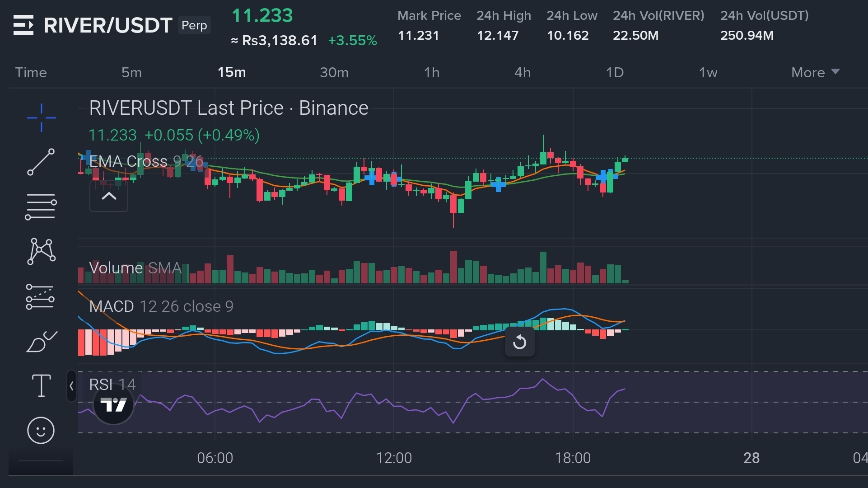Click the EMA Cross 9 26 indicator label
Screen dimensions: 868x488
(146, 161)
